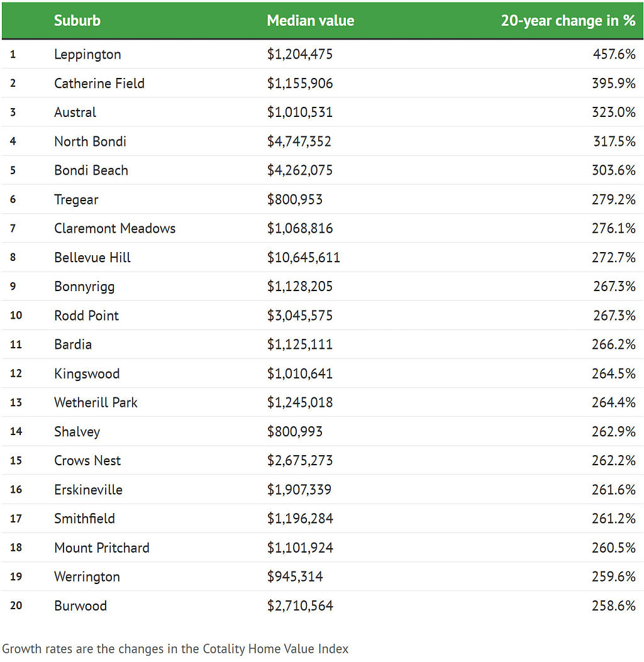Click the Suburb column header
The image size is (644, 662).
pyautogui.click(x=77, y=20)
